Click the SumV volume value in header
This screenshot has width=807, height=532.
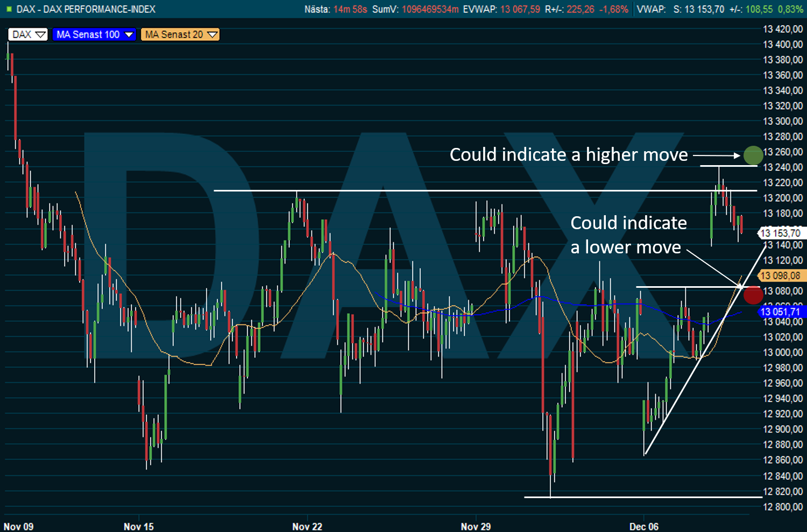tap(430, 9)
